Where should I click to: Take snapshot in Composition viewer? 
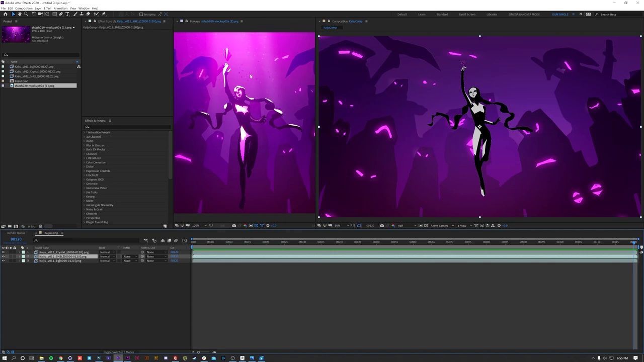pos(382,226)
